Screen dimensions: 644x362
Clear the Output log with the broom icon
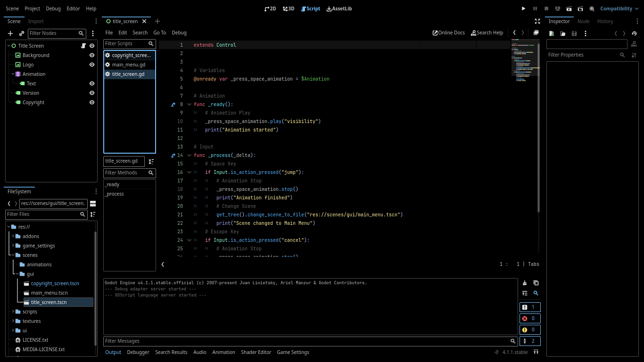(x=525, y=282)
